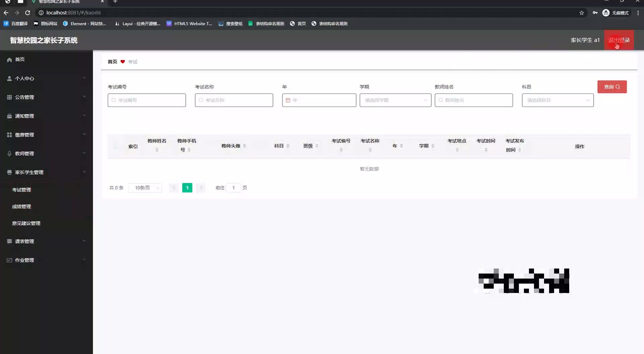This screenshot has height=354, width=644.
Task: Open the 表结构命名规则 bookmark with green icon
Action: click(266, 23)
